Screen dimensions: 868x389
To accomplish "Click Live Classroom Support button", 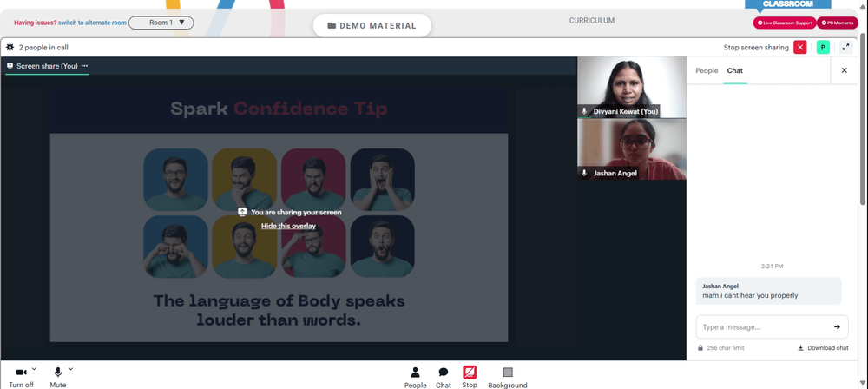I will (785, 23).
